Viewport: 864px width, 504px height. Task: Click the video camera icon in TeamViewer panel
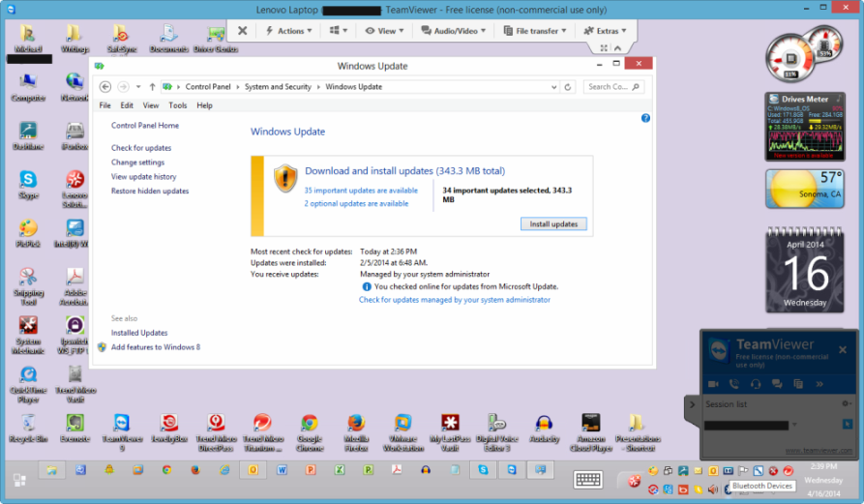(x=715, y=384)
